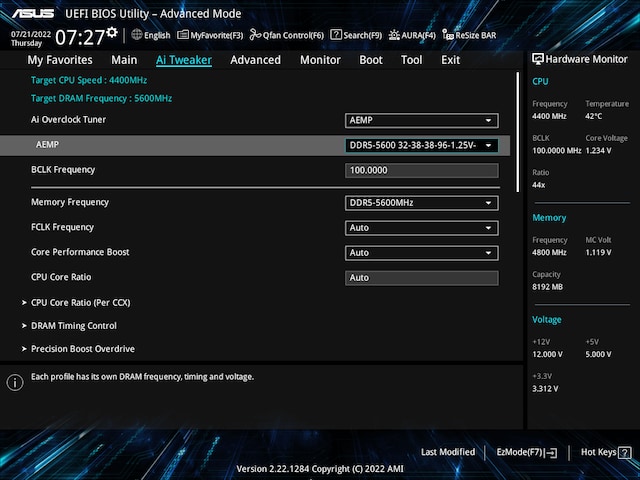Screen dimensions: 640x480
Task: Open the Core Performance Boost dropdown
Action: [421, 253]
